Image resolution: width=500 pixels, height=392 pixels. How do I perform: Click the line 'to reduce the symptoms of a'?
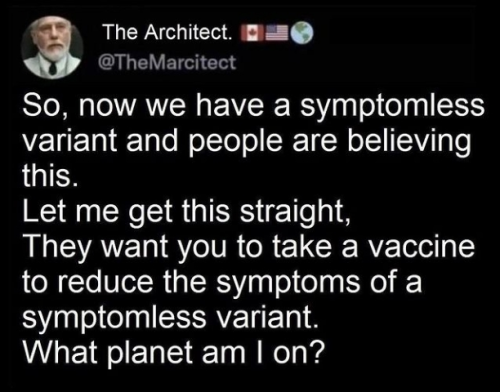tap(222, 283)
